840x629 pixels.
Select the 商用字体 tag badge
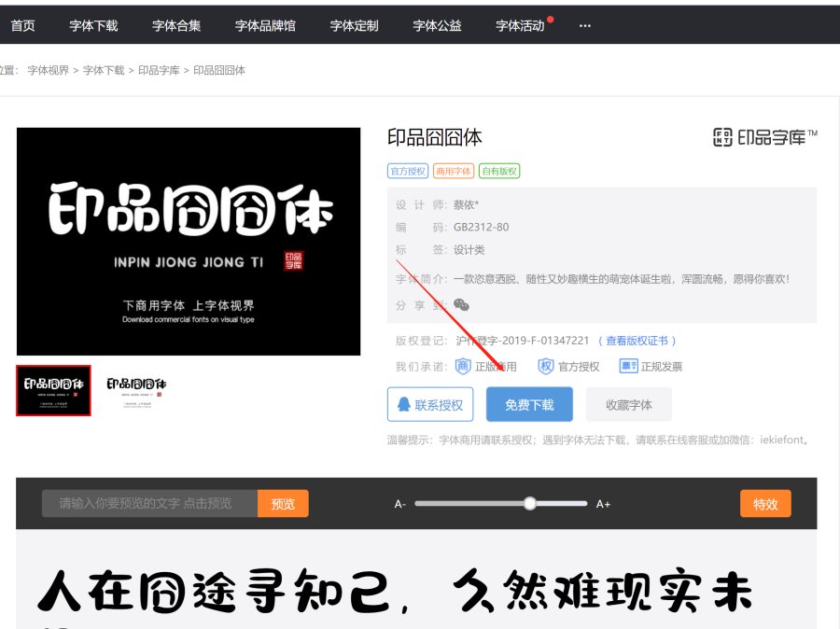[455, 171]
